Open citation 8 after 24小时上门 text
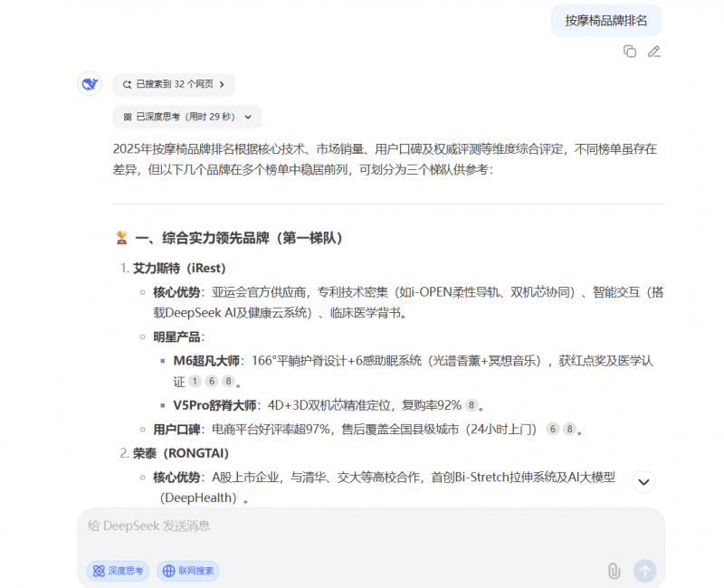The height and width of the screenshot is (588, 724). tap(568, 428)
